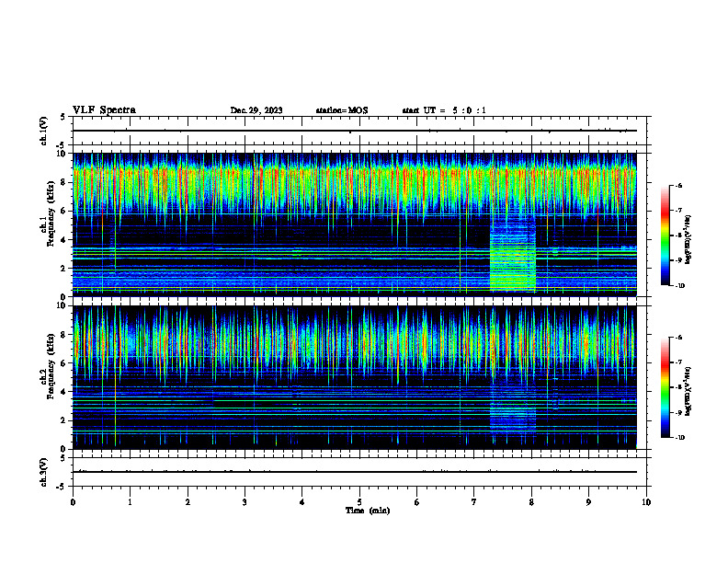Click the "start UT = 5 : 0 : 1" text
Image resolution: width=728 pixels, height=563 pixels.
(444, 110)
